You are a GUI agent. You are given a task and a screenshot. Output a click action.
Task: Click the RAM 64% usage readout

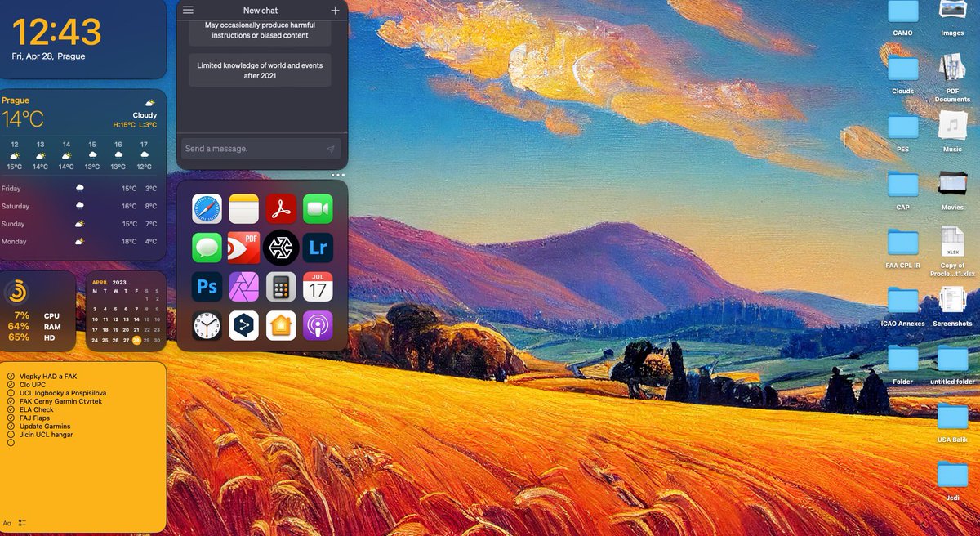point(34,327)
